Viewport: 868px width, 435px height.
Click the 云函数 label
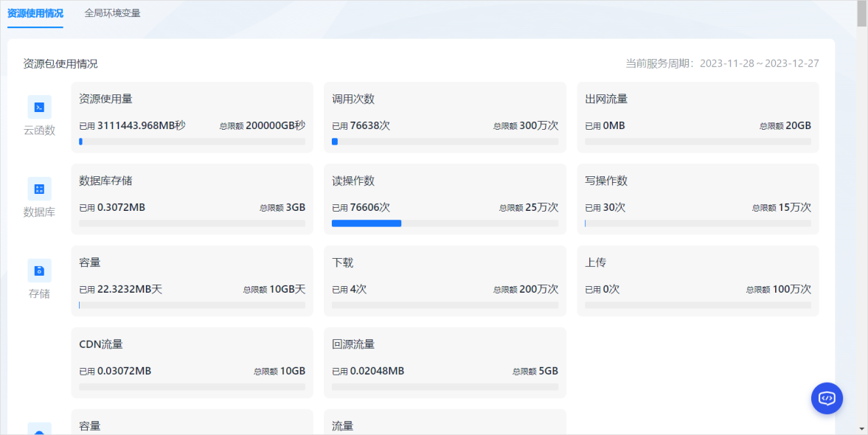(39, 130)
